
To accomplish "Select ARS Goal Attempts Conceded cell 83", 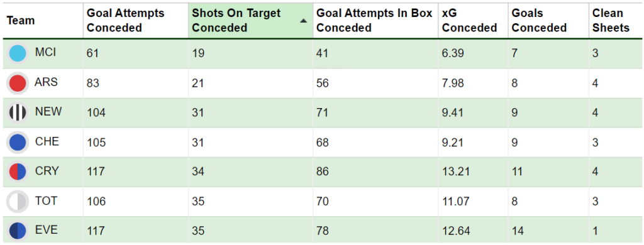I will [93, 83].
